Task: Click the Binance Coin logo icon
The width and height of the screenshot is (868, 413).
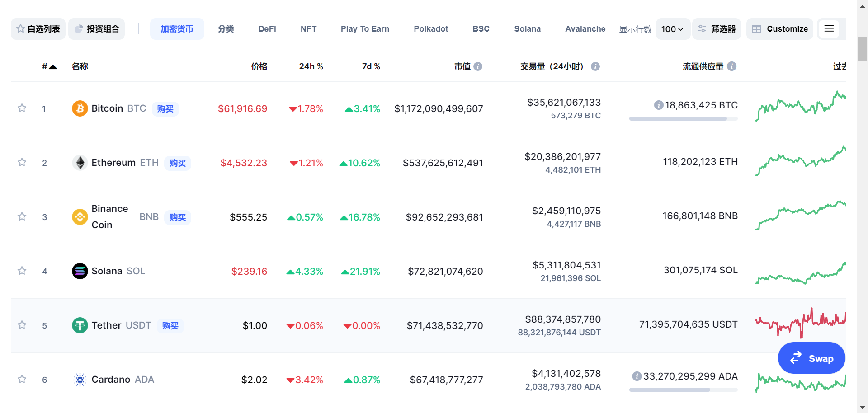Action: tap(80, 217)
